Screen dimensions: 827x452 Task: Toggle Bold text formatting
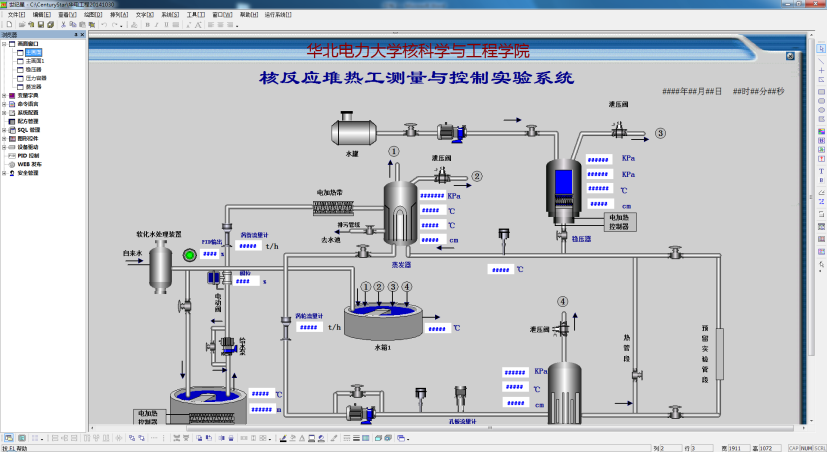(148, 24)
